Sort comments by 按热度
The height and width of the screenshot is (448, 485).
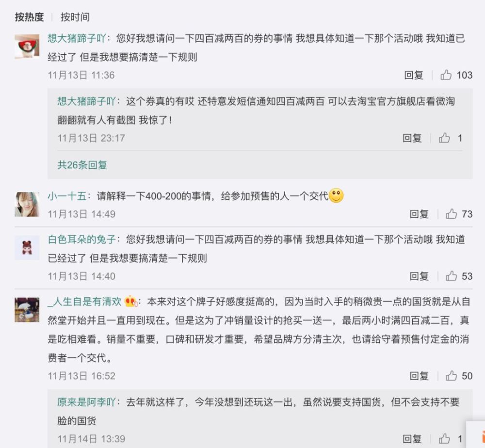[x=30, y=17]
